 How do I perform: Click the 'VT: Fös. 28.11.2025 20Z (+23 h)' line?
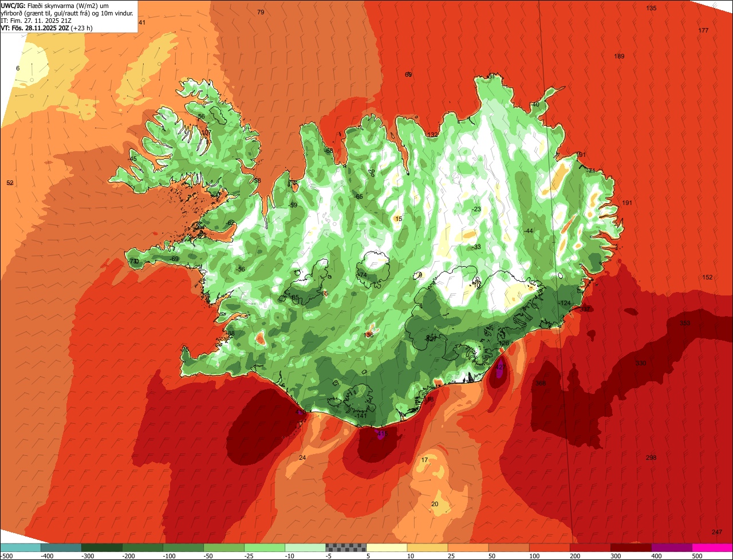pos(47,27)
